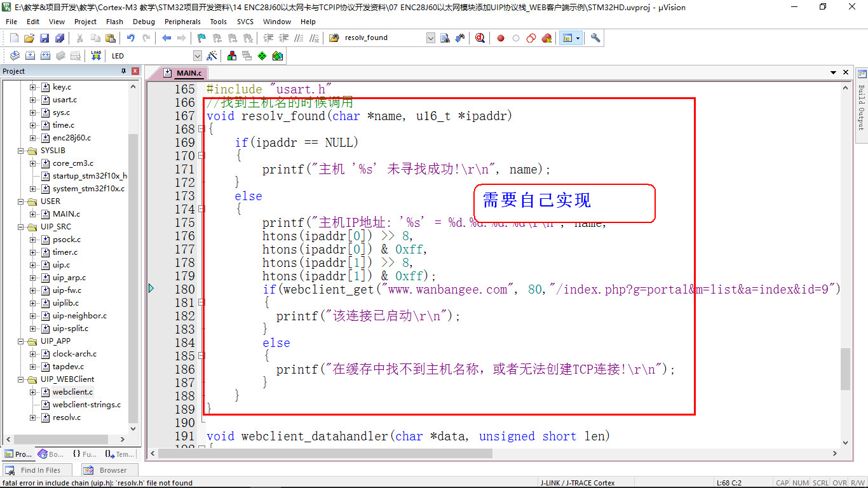Image resolution: width=868 pixels, height=488 pixels.
Task: Open the LED target selection dropdown
Action: tap(197, 56)
